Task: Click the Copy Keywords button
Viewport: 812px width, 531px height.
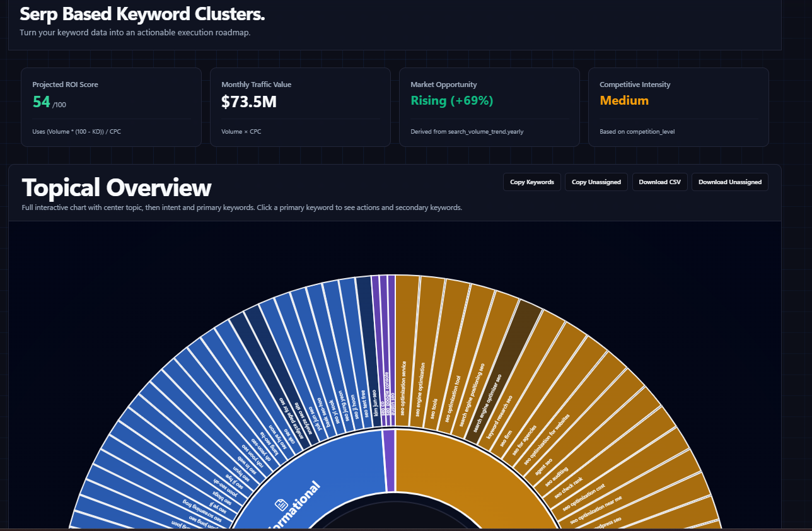Action: coord(532,182)
